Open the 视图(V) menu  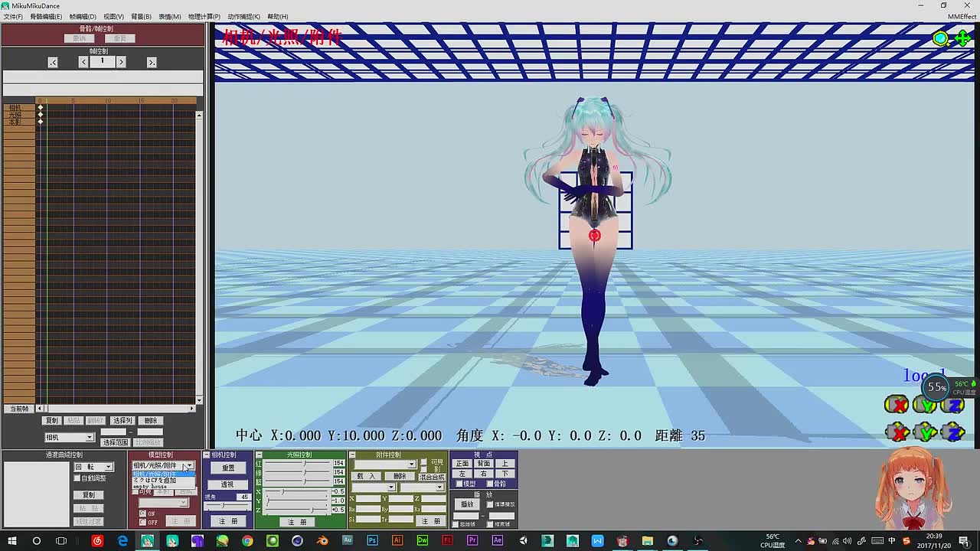pyautogui.click(x=113, y=16)
